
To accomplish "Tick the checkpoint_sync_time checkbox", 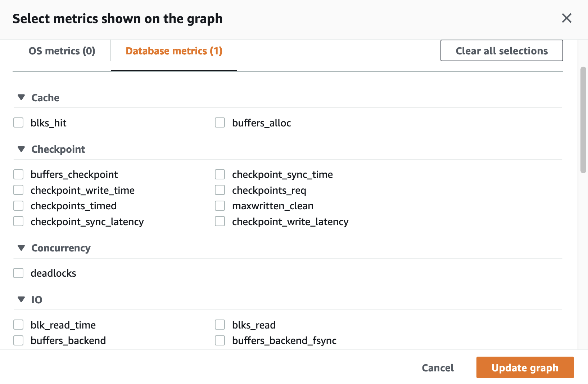I will point(220,174).
